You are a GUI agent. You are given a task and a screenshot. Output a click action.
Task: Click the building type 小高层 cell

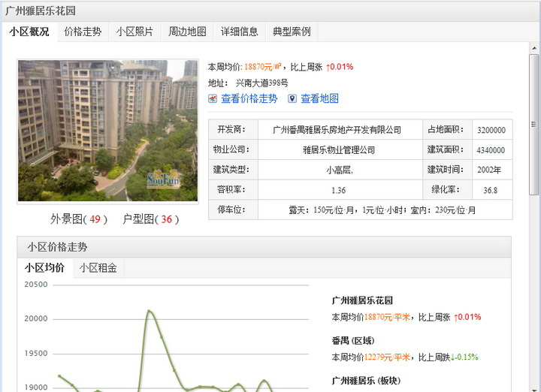click(x=340, y=170)
